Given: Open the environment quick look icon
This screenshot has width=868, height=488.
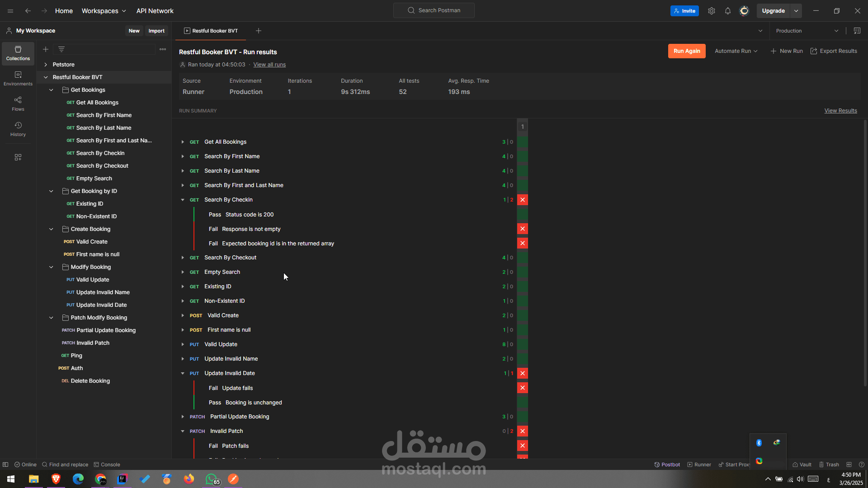Looking at the screenshot, I should point(857,31).
